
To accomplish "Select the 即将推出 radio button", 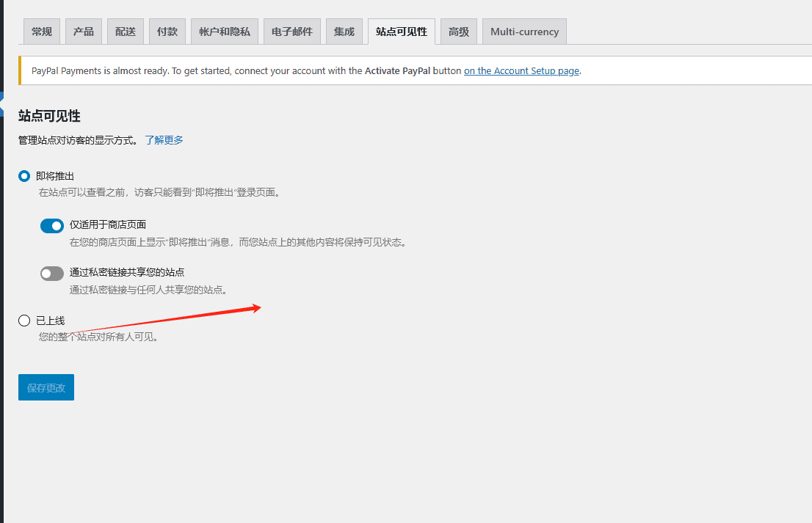I will (24, 176).
